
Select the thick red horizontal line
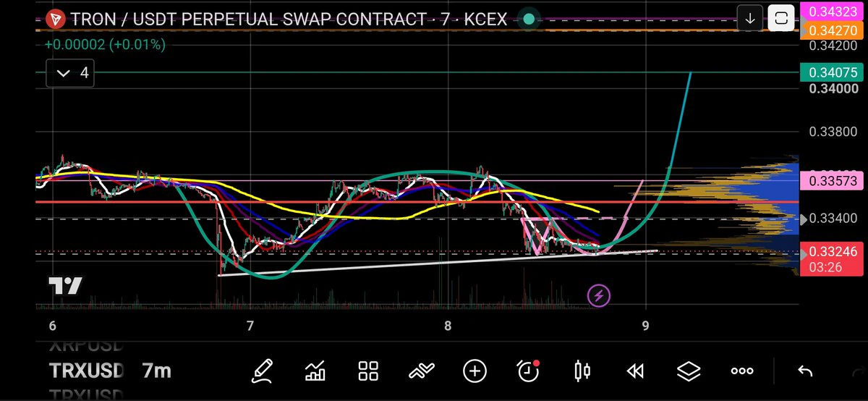[x=417, y=202]
